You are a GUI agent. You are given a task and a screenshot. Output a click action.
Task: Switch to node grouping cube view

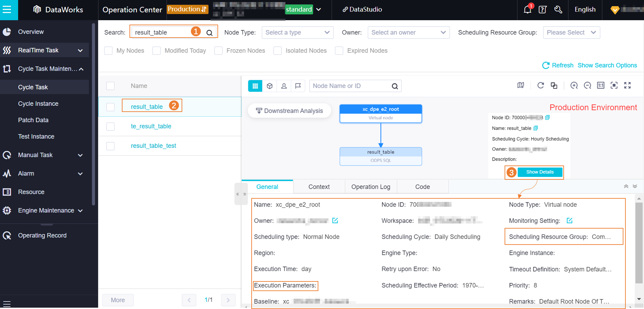pos(270,86)
